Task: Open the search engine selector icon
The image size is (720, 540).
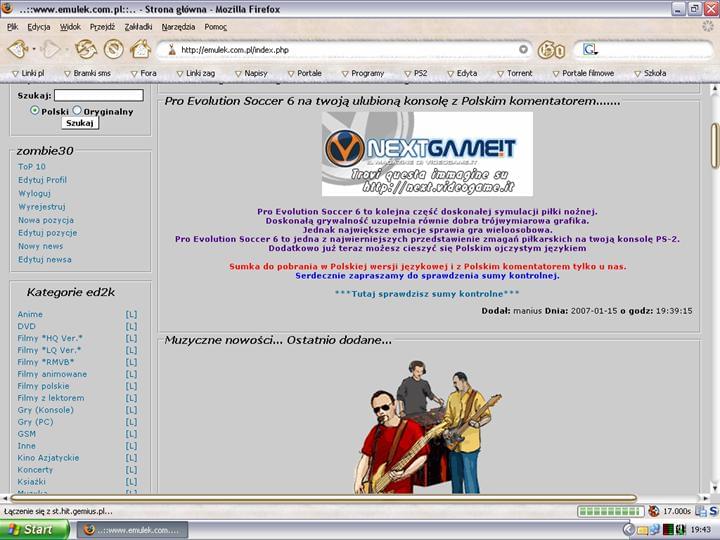Action: coord(590,50)
